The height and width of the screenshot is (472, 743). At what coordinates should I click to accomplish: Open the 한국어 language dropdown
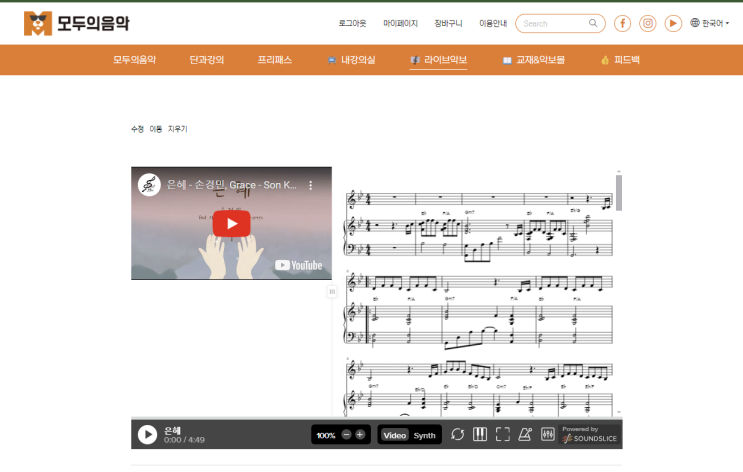(709, 23)
